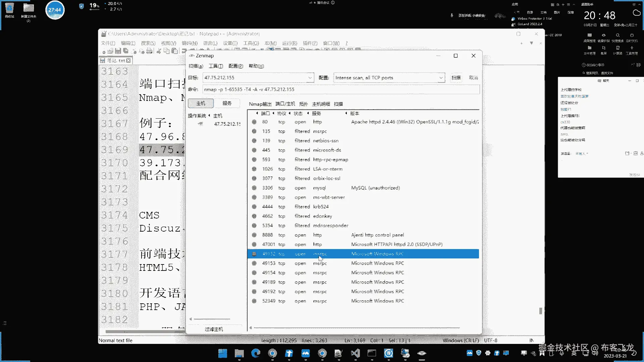
Task: Select the 47.75.212.155 host in the list
Action: [x=227, y=124]
